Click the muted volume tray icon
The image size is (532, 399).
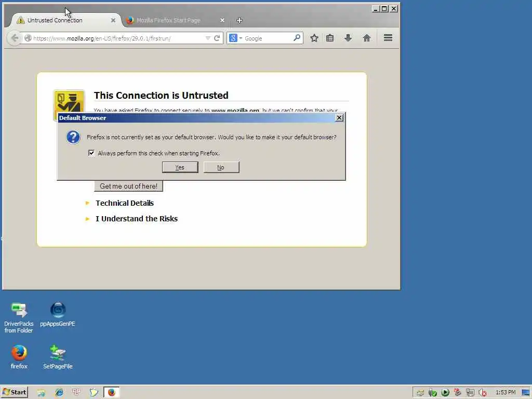(x=482, y=393)
